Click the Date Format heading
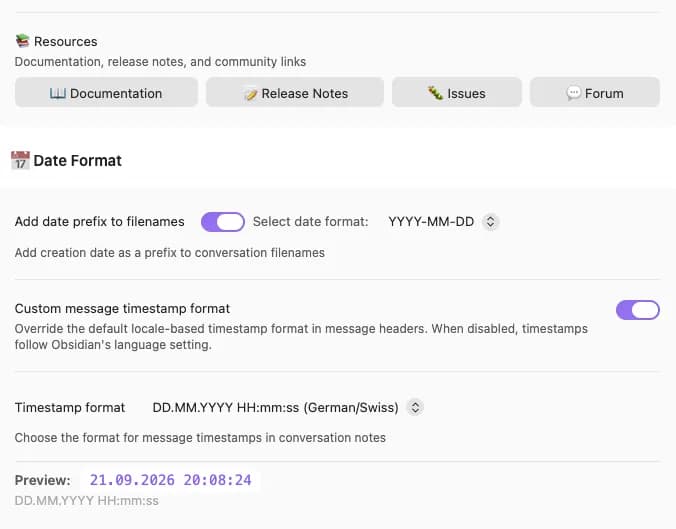The height and width of the screenshot is (529, 676). [78, 160]
